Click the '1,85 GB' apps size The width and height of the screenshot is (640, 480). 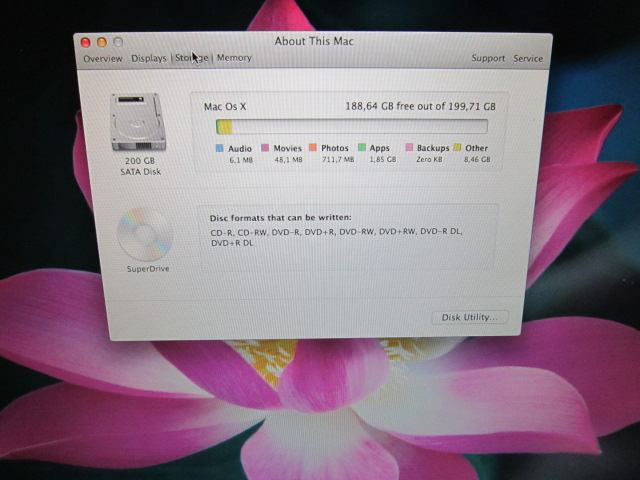[383, 160]
